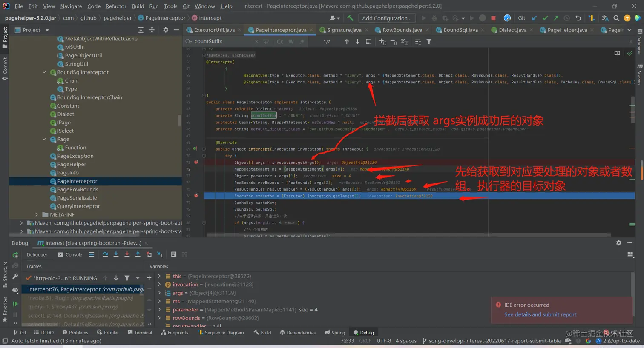Go to next search occurrence arrow
The height and width of the screenshot is (348, 644).
click(357, 42)
